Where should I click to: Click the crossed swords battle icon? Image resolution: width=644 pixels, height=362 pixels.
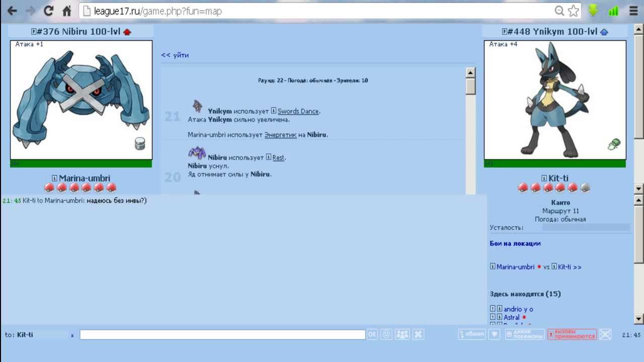click(605, 334)
